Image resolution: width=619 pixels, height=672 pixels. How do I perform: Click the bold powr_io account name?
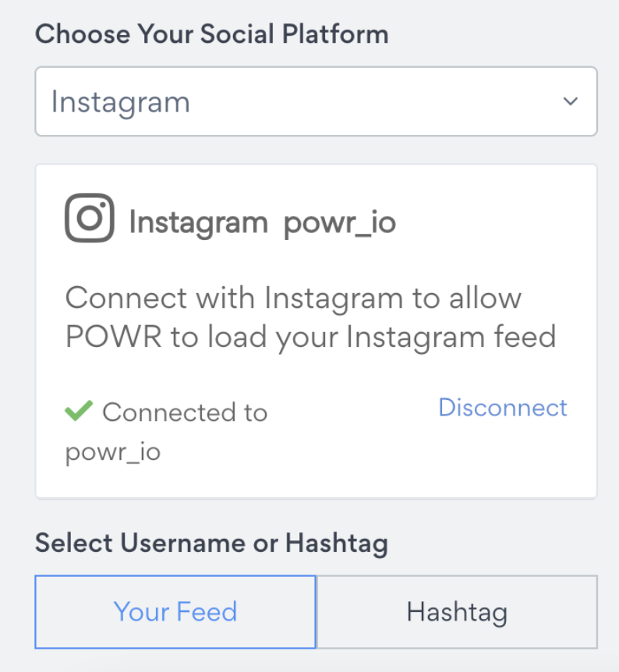[x=340, y=223]
